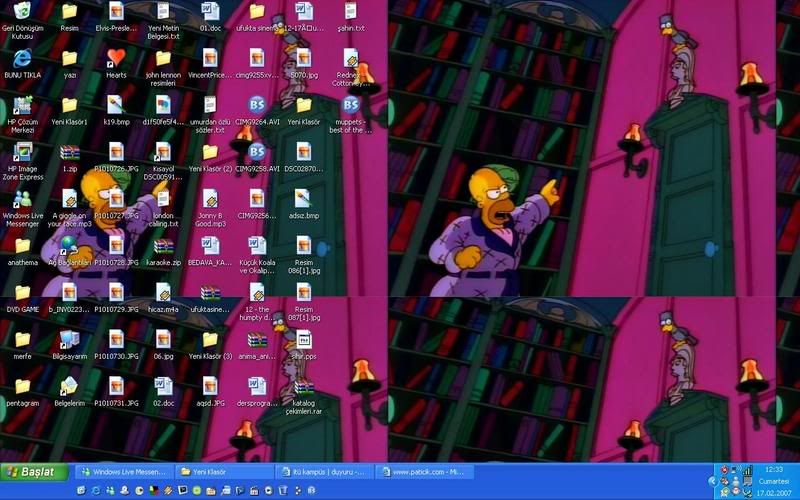This screenshot has width=800, height=500.
Task: Open the Belgelerim documents folder
Action: click(x=69, y=386)
